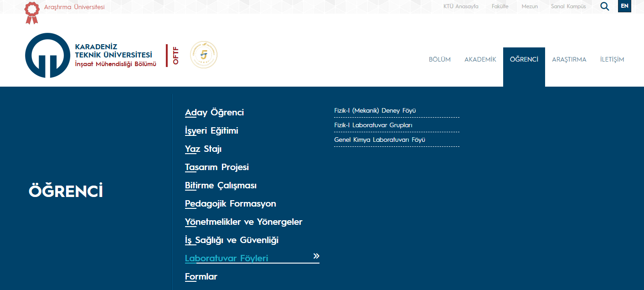Click the search magnifier icon

[605, 6]
